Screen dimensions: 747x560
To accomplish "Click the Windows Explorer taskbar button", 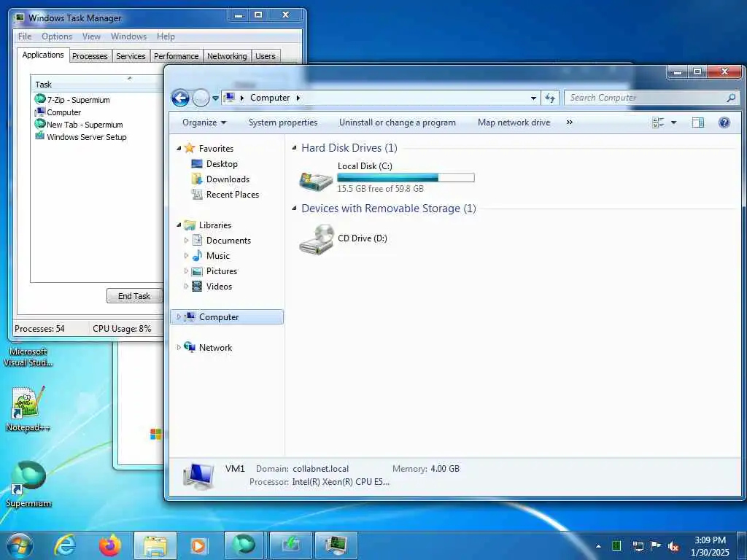I will tap(155, 545).
